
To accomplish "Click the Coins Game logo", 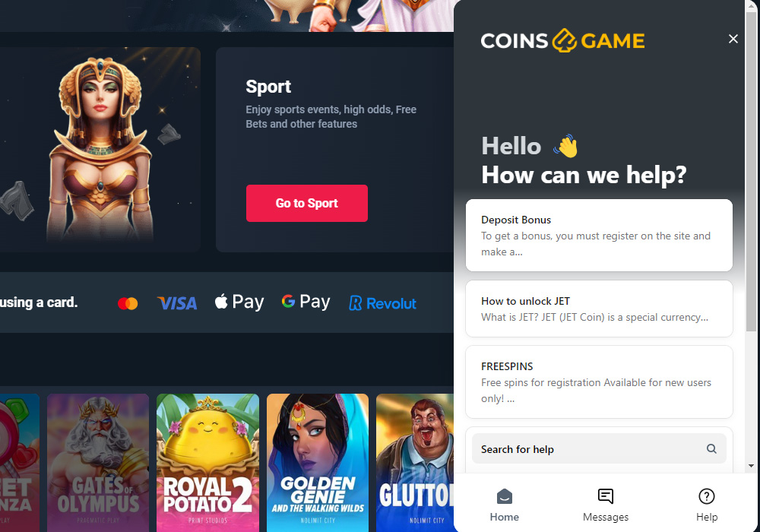I will 562,41.
